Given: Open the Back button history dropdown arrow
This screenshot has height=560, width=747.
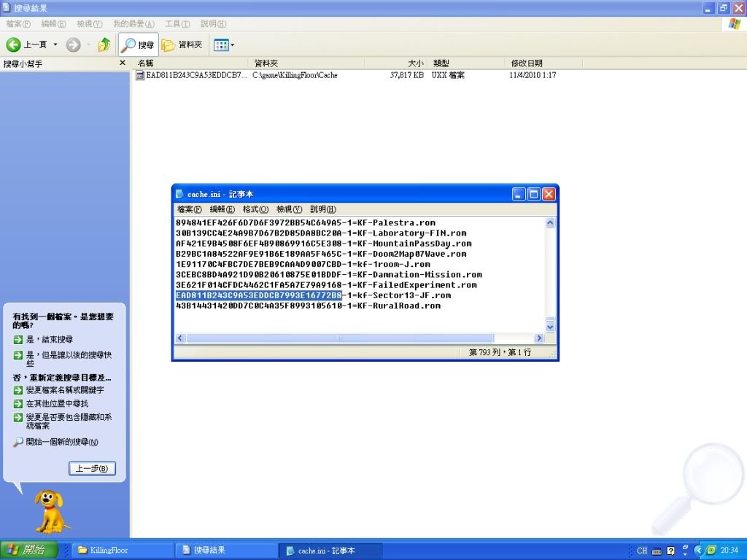Looking at the screenshot, I should click(x=55, y=44).
